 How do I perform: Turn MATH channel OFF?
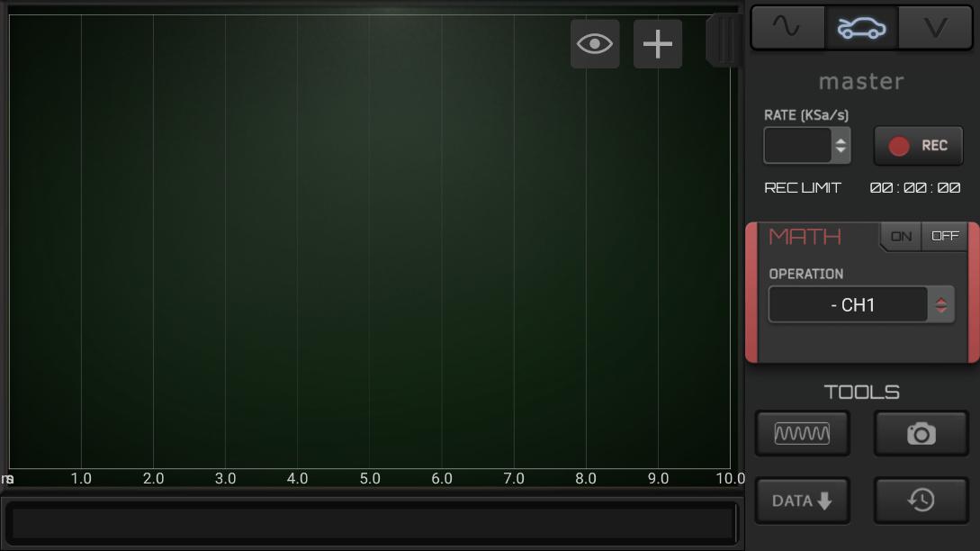click(x=945, y=237)
